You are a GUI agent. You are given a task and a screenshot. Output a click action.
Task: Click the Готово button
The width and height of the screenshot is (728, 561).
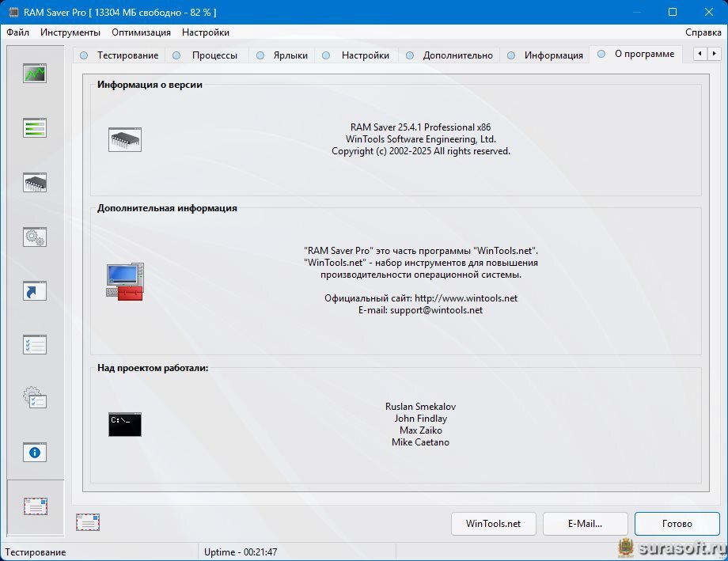pos(677,523)
